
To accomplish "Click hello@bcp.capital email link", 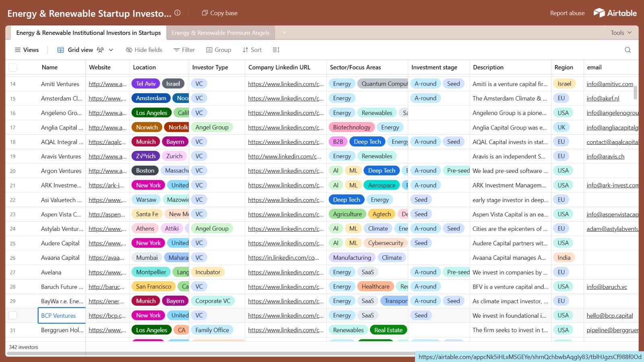I will (x=610, y=316).
